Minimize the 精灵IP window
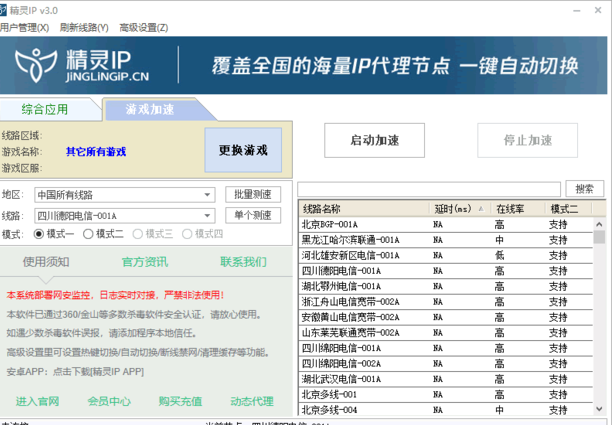The width and height of the screenshot is (612, 425). point(577,11)
